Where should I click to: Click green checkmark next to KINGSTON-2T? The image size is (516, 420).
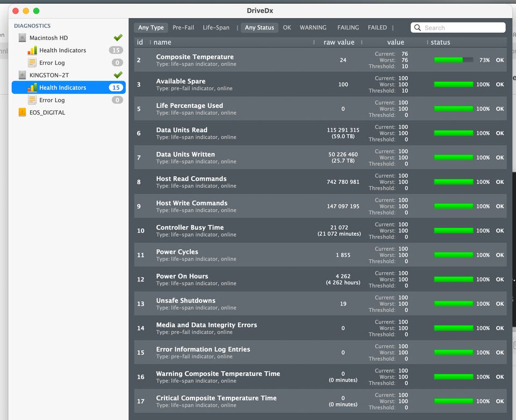pyautogui.click(x=118, y=75)
